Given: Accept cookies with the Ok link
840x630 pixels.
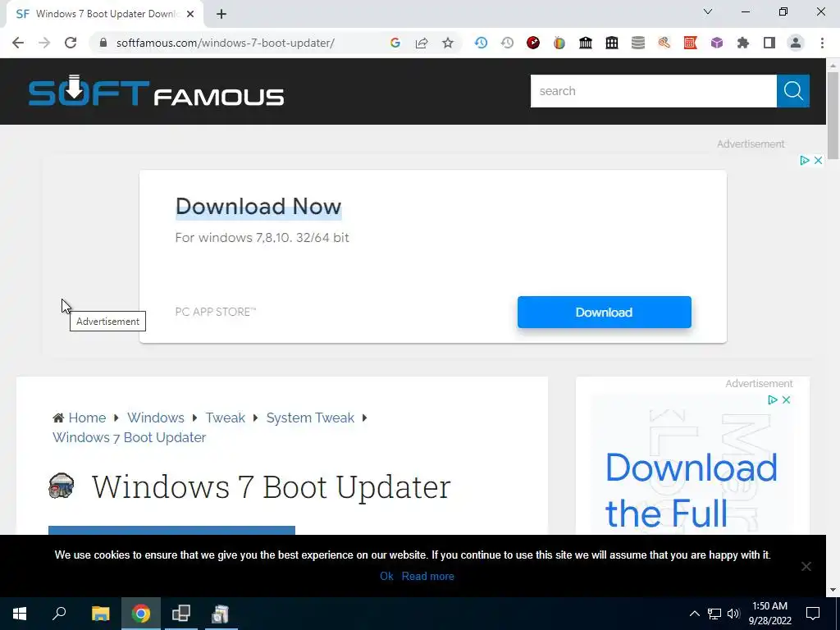Looking at the screenshot, I should coord(387,577).
